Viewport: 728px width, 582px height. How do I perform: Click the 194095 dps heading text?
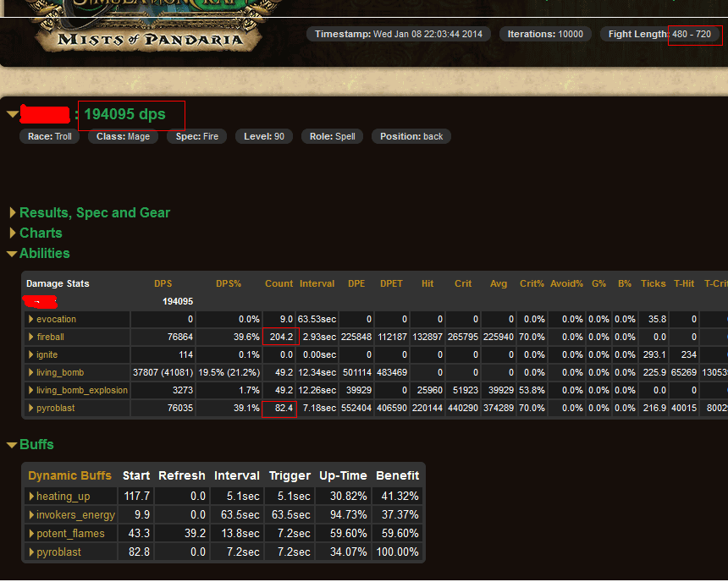(124, 114)
